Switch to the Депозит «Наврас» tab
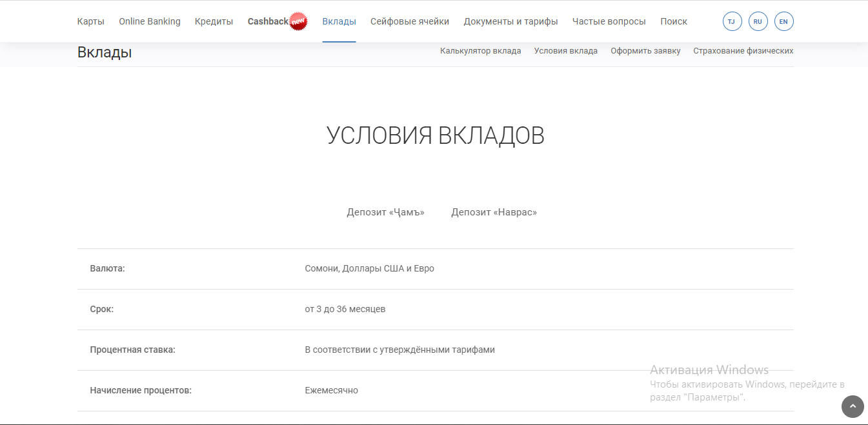 494,212
